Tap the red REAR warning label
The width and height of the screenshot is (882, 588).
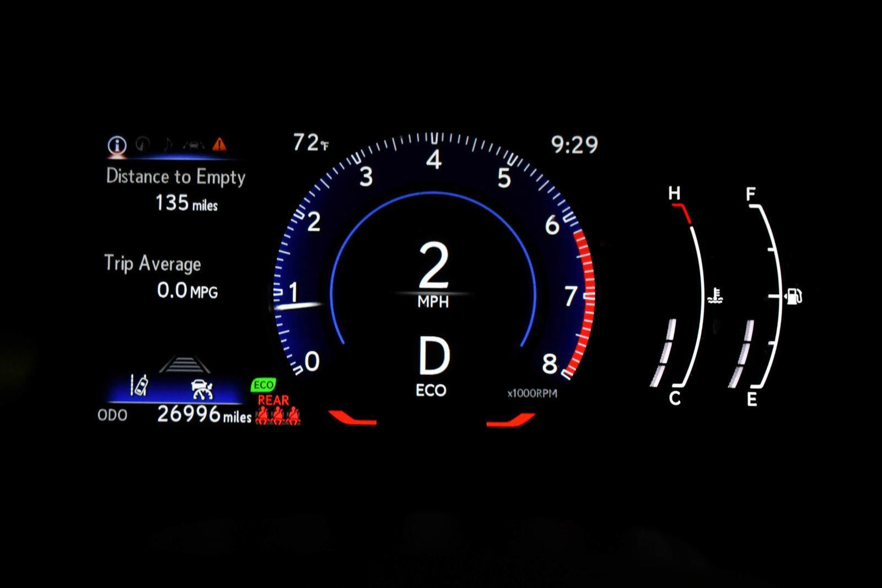point(273,401)
